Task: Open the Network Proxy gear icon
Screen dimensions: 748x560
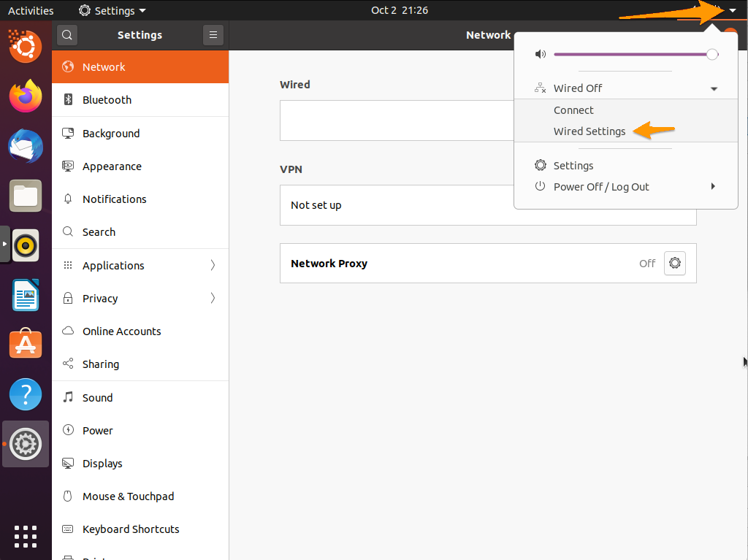Action: (x=674, y=263)
